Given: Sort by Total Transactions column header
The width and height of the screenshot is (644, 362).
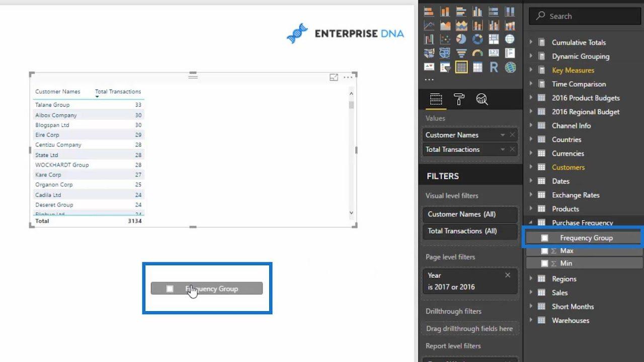Looking at the screenshot, I should (x=118, y=92).
